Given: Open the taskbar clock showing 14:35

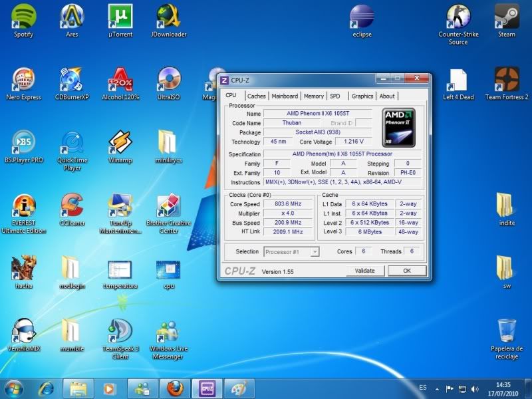Looking at the screenshot, I should point(503,389).
